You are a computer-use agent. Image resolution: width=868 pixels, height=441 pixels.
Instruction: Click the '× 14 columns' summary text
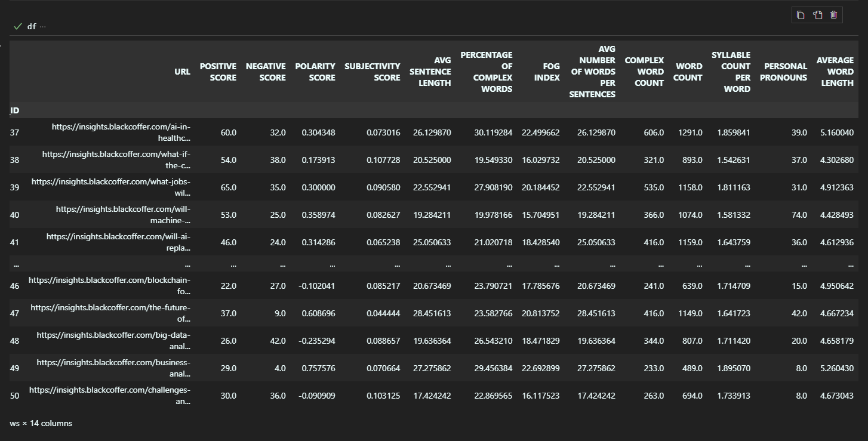click(x=47, y=423)
